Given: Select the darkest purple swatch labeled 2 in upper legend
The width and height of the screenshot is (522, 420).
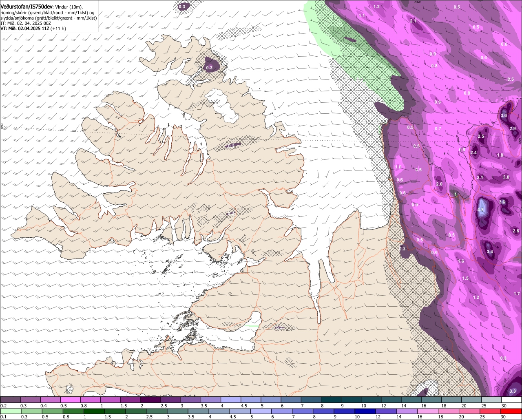Looking at the screenshot, I should coord(150,400).
